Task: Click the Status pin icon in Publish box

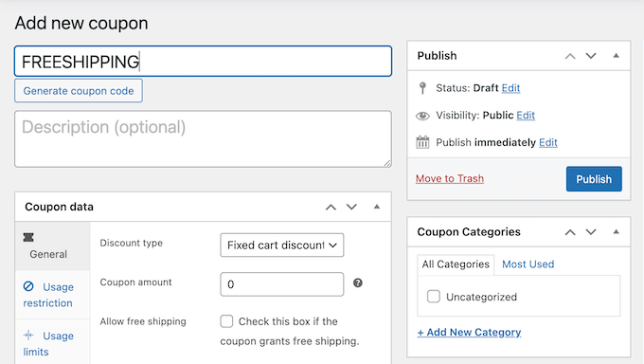Action: coord(422,88)
